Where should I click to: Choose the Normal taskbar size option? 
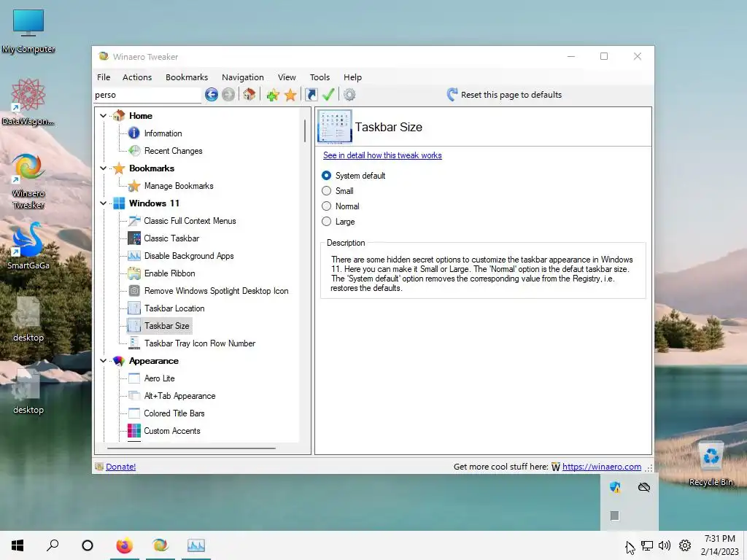pyautogui.click(x=326, y=206)
